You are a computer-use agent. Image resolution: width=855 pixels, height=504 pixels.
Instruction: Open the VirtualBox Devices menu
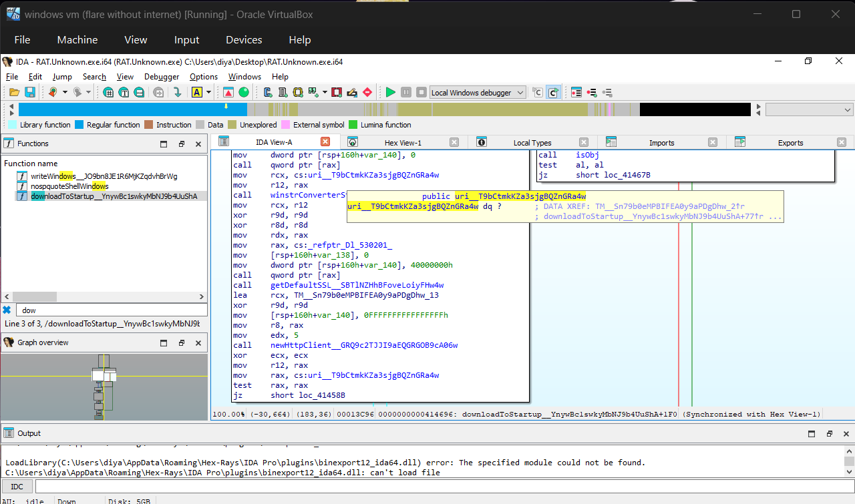[244, 40]
